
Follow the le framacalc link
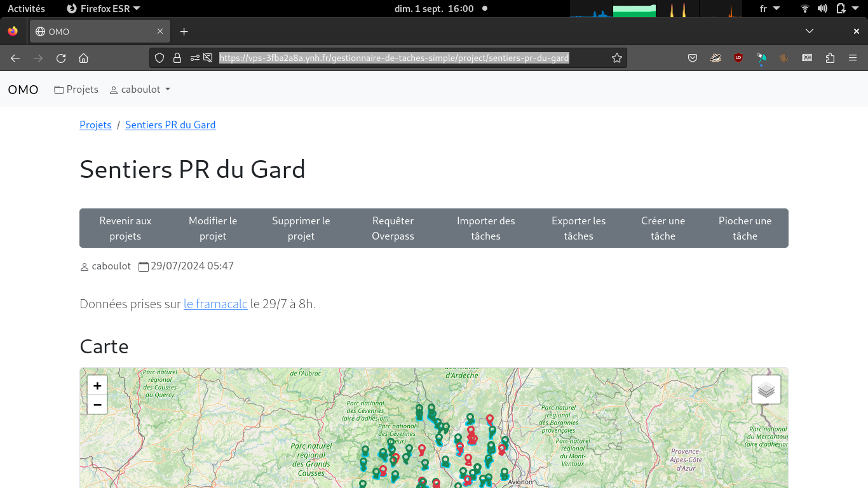tap(215, 304)
